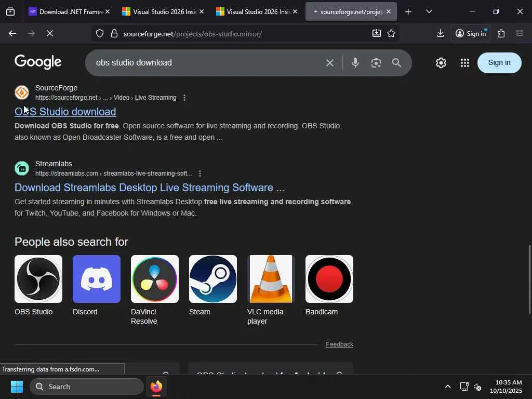Image resolution: width=532 pixels, height=399 pixels.
Task: Clear the Google search box
Action: 330,63
